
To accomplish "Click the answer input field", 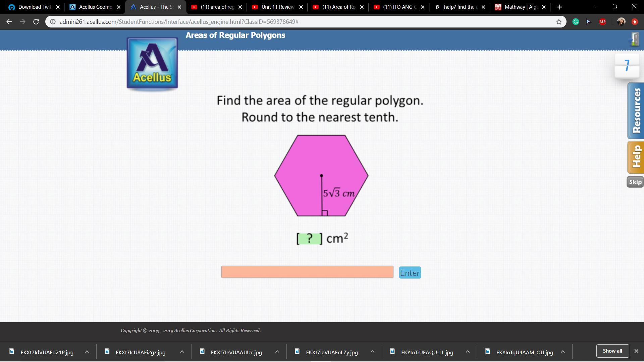I will click(x=307, y=272).
